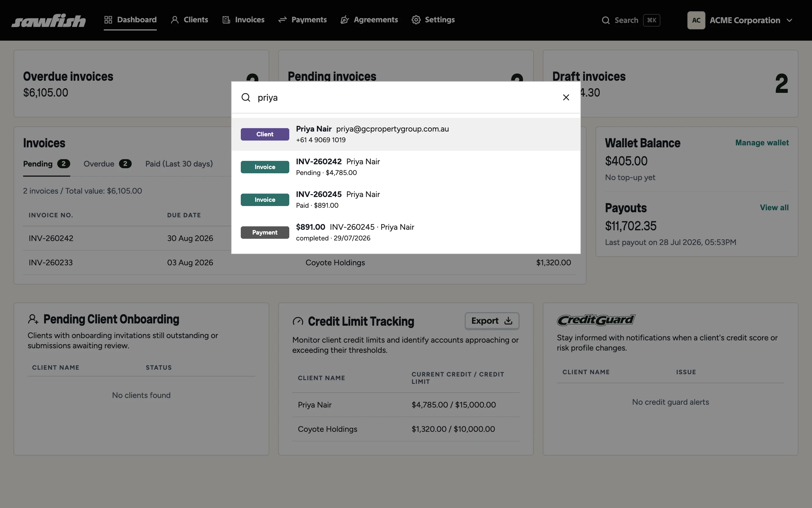812x508 pixels.
Task: Click Coyote Holdings in Credit Limit Tracking
Action: 328,429
